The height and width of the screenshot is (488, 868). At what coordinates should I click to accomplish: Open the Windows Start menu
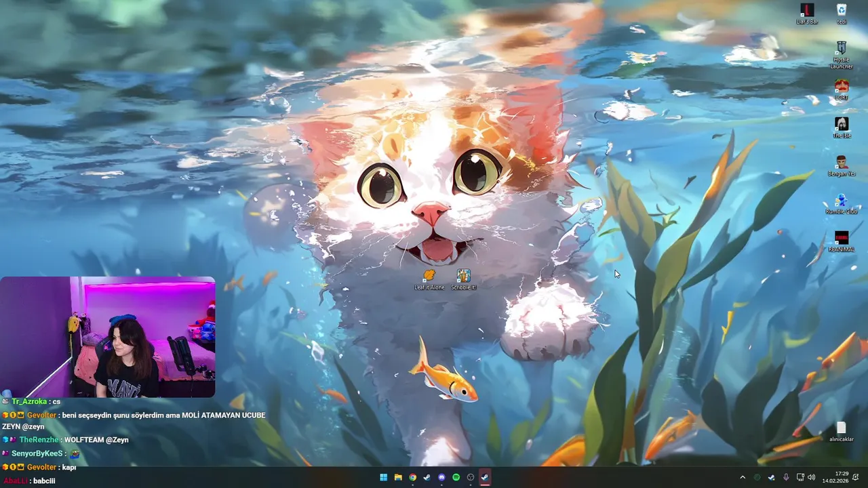tap(384, 477)
